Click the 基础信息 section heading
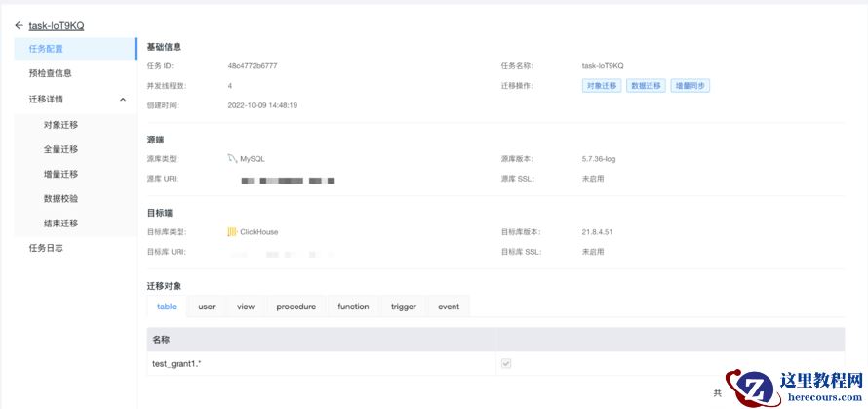Screen dimensions: 868x409 tap(164, 47)
